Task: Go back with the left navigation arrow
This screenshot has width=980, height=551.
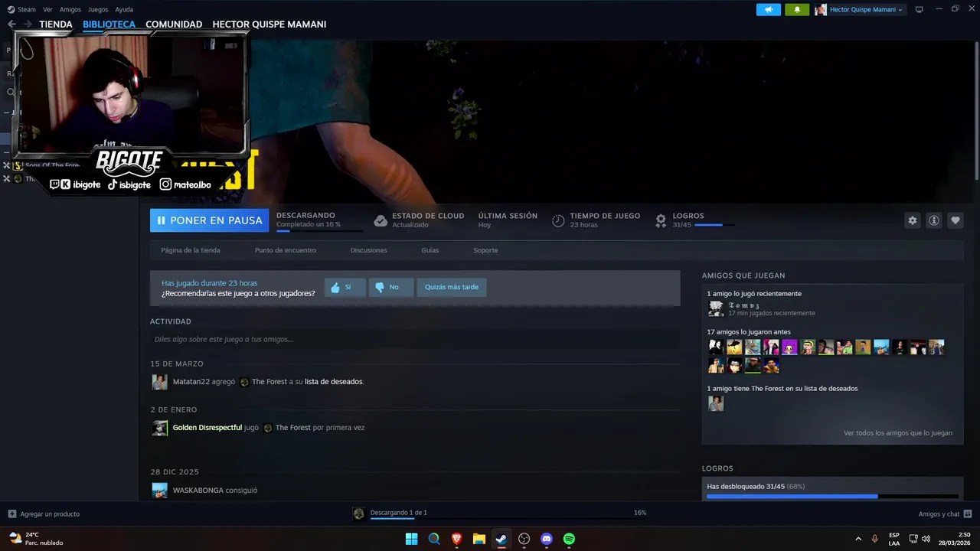Action: click(x=11, y=24)
